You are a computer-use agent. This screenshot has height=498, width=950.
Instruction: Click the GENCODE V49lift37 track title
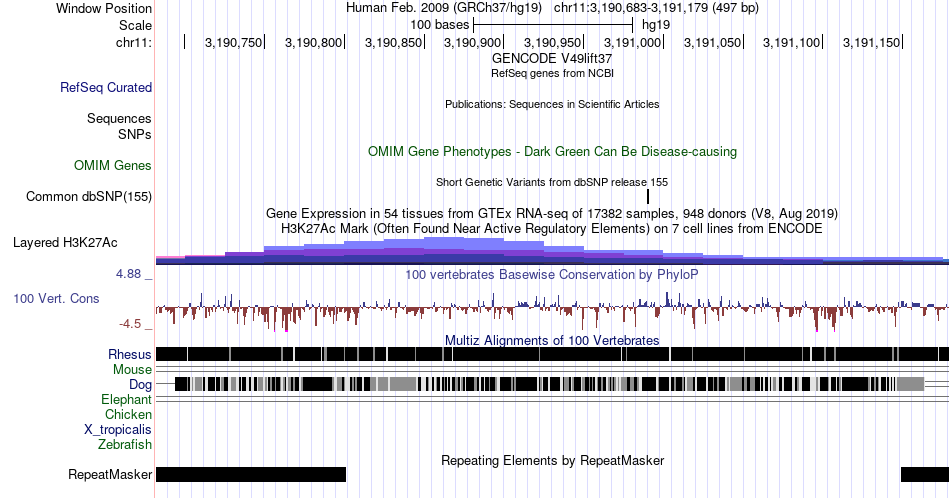[551, 59]
